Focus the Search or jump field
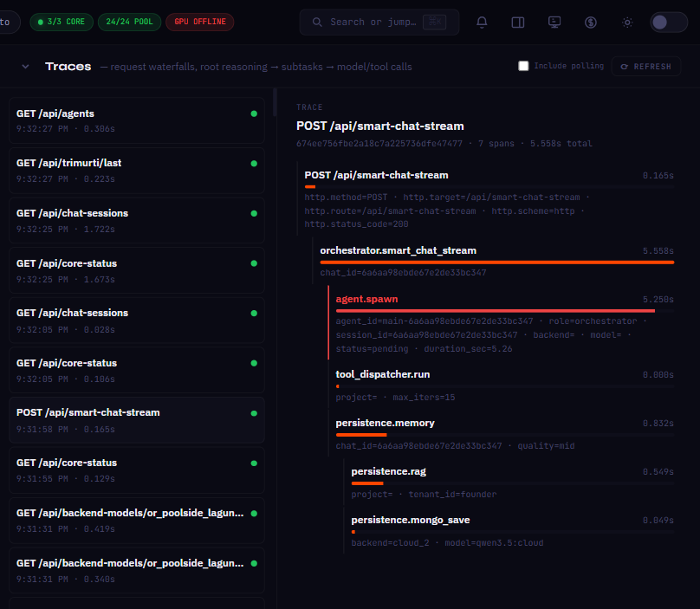The height and width of the screenshot is (609, 700). click(379, 22)
